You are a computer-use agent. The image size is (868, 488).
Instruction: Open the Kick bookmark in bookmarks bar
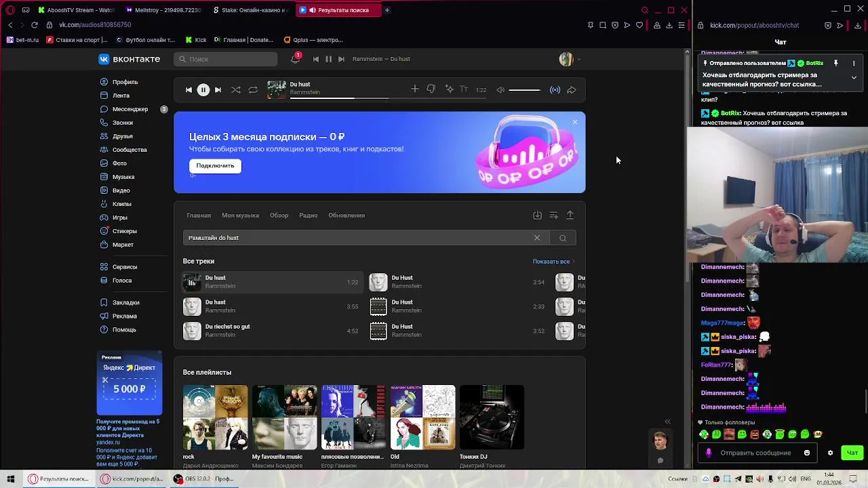point(195,40)
